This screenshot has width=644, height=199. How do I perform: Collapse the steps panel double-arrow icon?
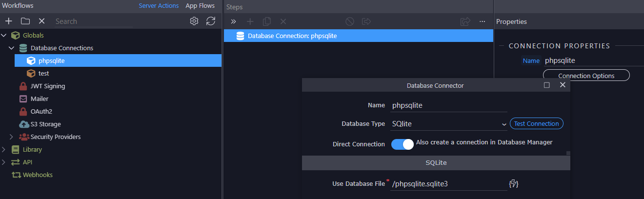(x=233, y=21)
